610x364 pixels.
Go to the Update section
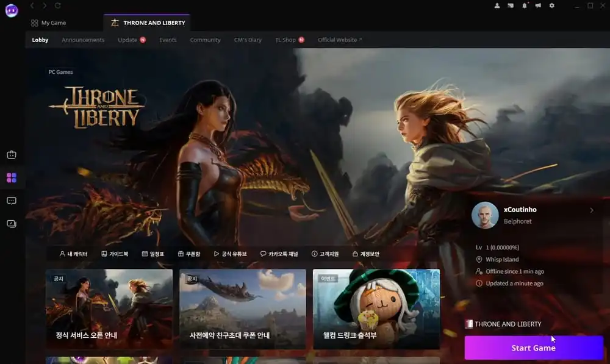pos(132,40)
